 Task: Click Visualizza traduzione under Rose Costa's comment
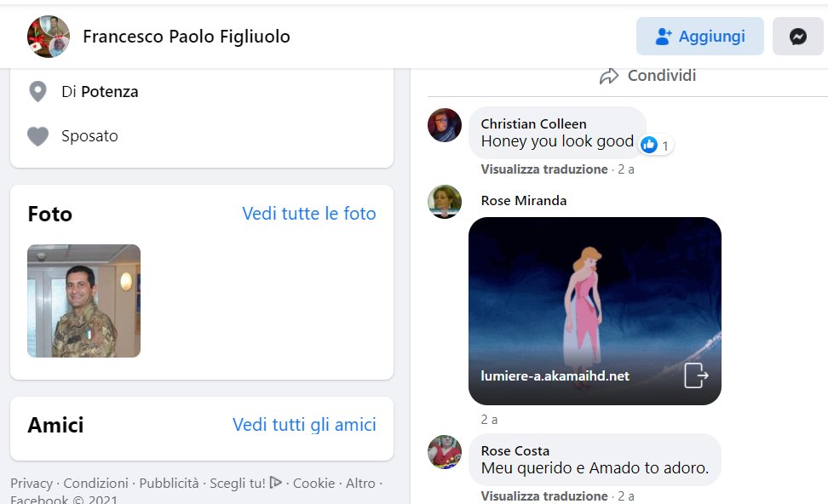point(543,496)
